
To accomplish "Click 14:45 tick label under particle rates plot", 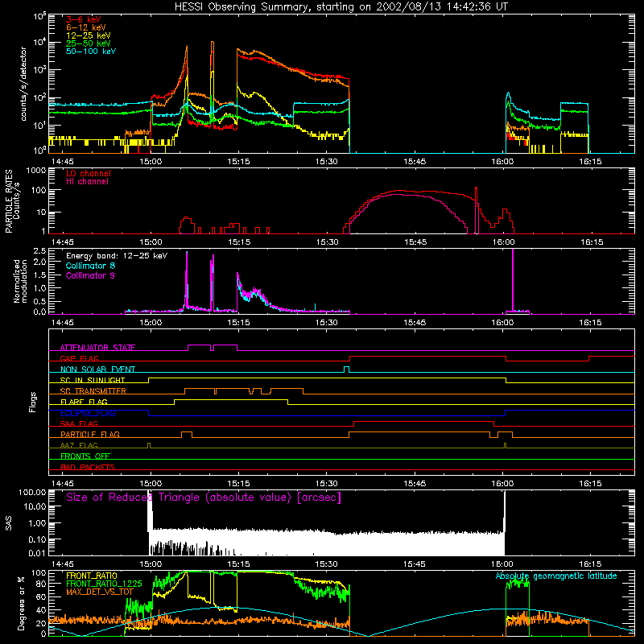I will coord(63,242).
